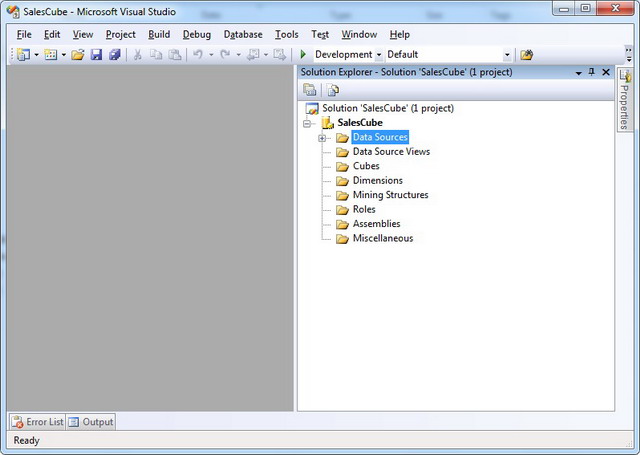Image resolution: width=640 pixels, height=455 pixels.
Task: Select the SalesCube project item
Action: coord(360,122)
